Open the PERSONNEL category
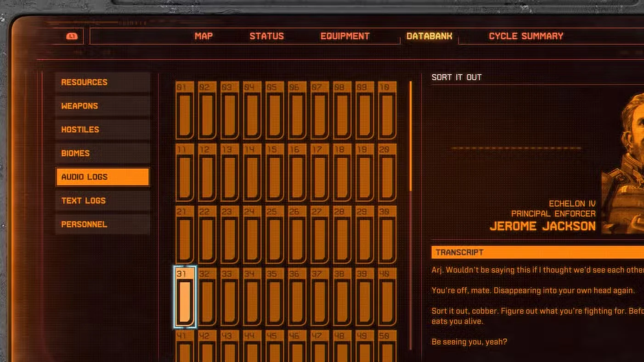 click(103, 225)
